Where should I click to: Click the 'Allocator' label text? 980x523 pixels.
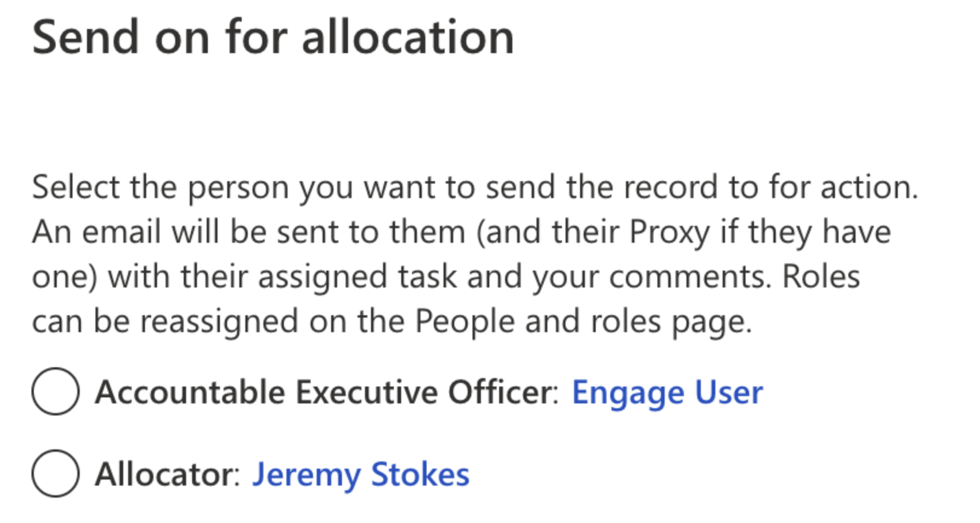click(167, 475)
